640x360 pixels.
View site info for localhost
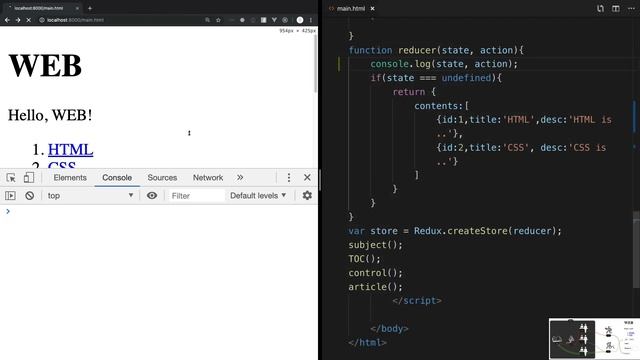tap(42, 20)
